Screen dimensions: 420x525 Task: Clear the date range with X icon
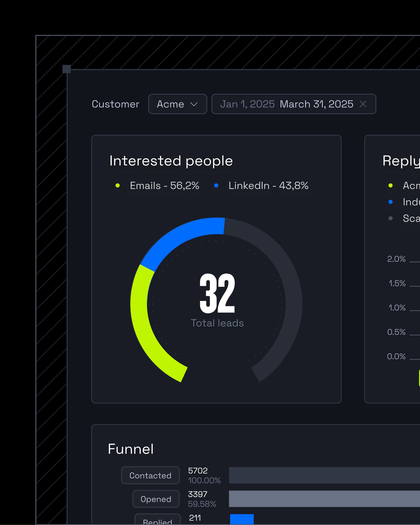(363, 104)
